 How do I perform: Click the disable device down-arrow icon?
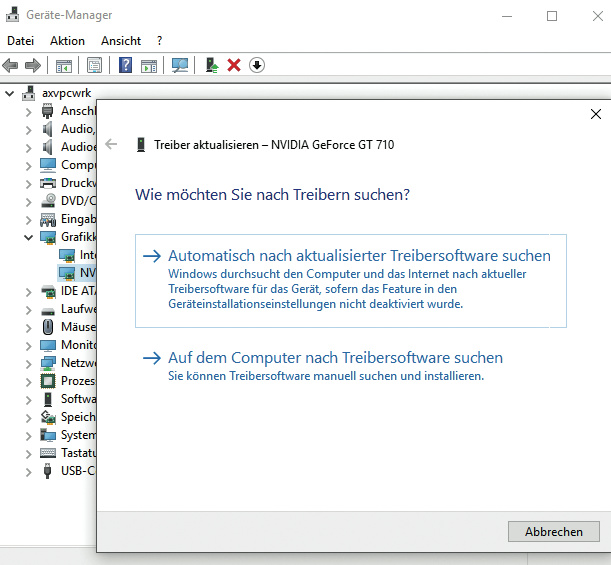257,65
